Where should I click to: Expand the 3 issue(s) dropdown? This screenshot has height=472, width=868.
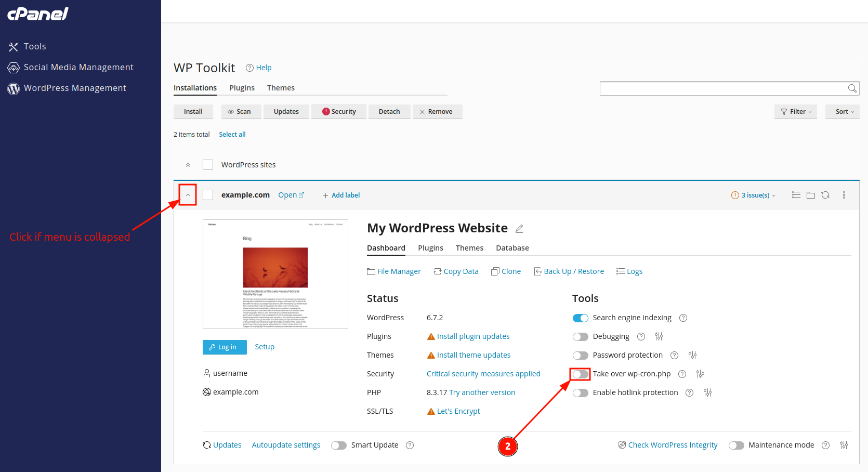point(753,195)
